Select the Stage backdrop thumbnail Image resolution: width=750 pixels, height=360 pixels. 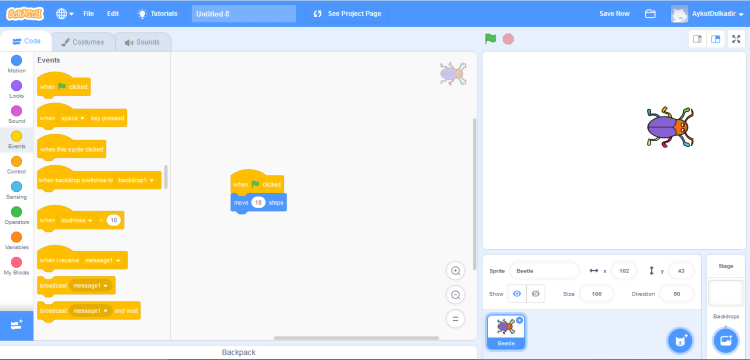pyautogui.click(x=726, y=293)
